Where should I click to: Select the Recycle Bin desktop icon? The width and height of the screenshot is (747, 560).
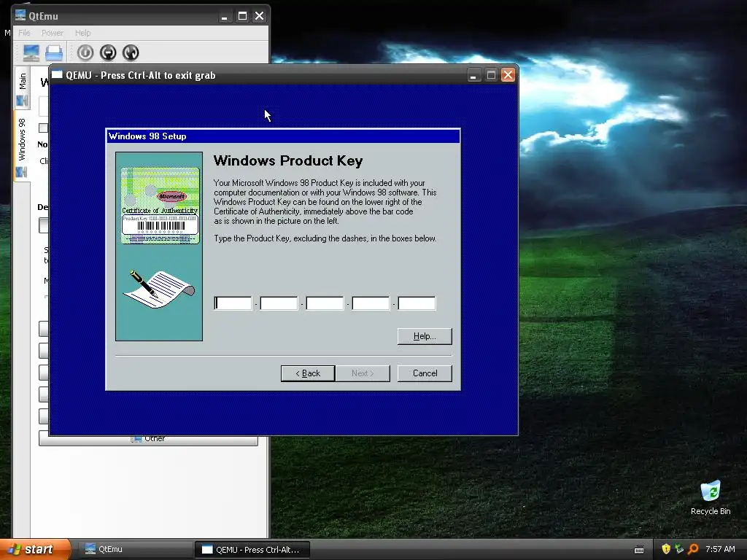point(711,497)
